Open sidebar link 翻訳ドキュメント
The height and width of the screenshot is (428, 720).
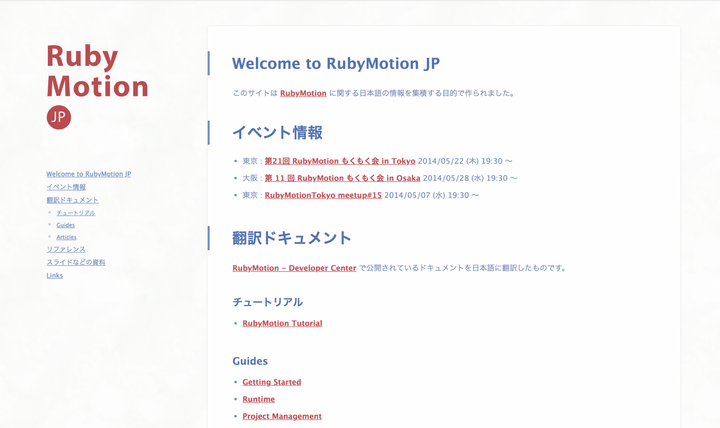73,200
